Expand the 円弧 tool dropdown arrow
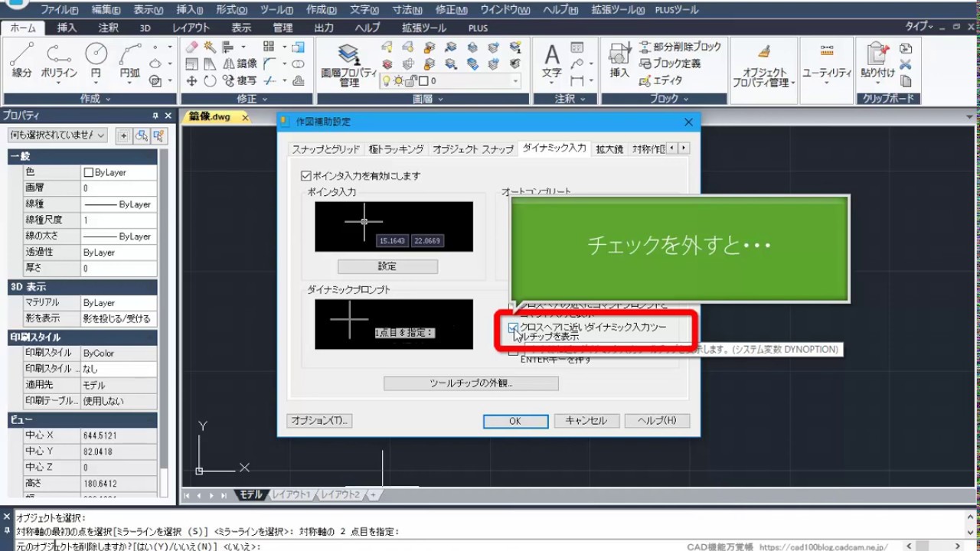Image resolution: width=980 pixels, height=551 pixels. (129, 83)
